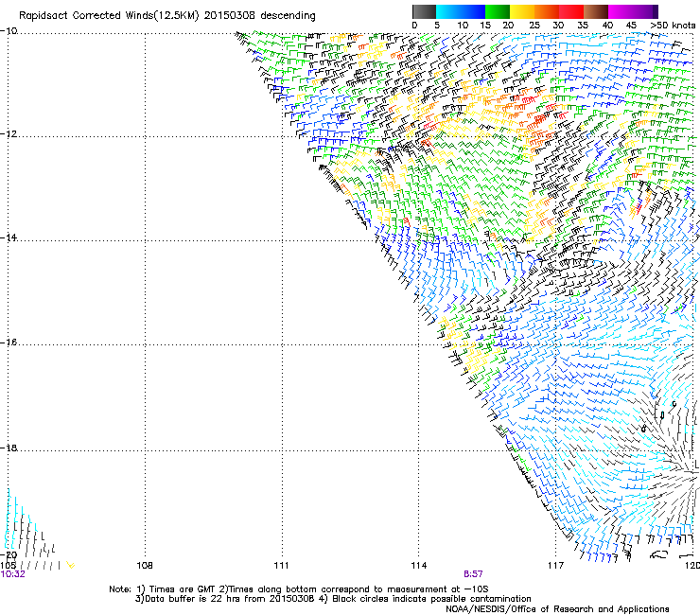Screen dimensions: 700x615
Task: Click the 'Data buffer is 22 hrs' note line
Action: (x=333, y=599)
